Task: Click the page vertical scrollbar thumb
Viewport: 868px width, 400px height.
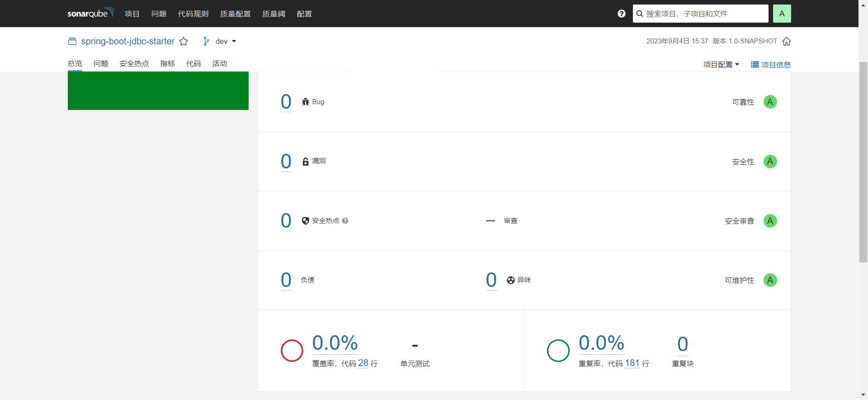Action: (863, 162)
